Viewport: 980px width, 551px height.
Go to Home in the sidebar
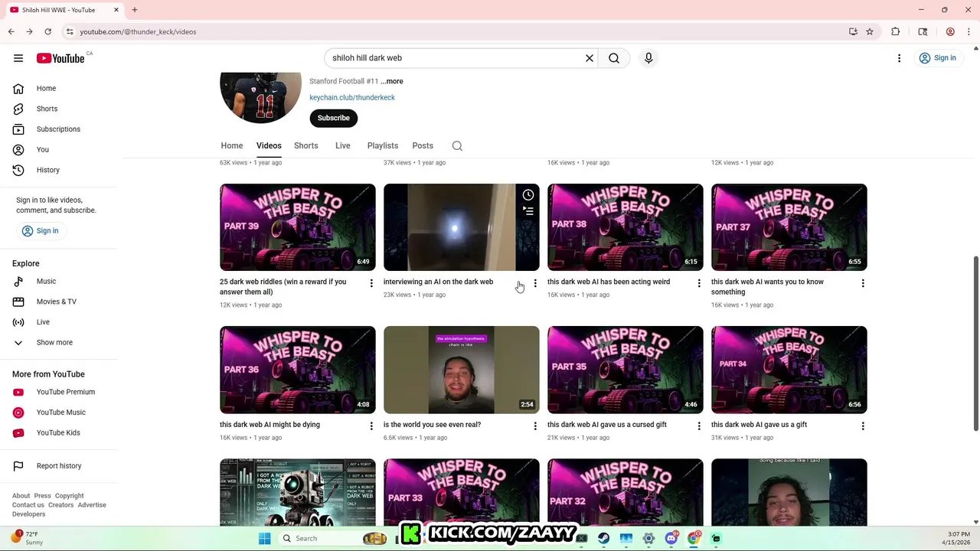coord(46,88)
